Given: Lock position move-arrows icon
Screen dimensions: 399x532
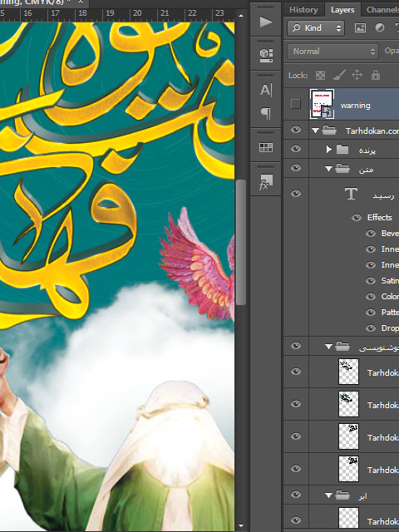Looking at the screenshot, I should 357,75.
